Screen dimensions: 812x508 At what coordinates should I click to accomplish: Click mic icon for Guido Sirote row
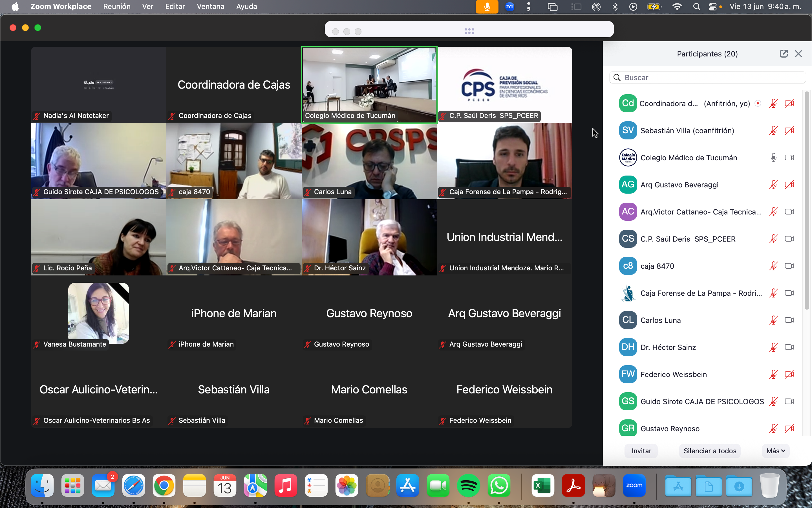773,402
